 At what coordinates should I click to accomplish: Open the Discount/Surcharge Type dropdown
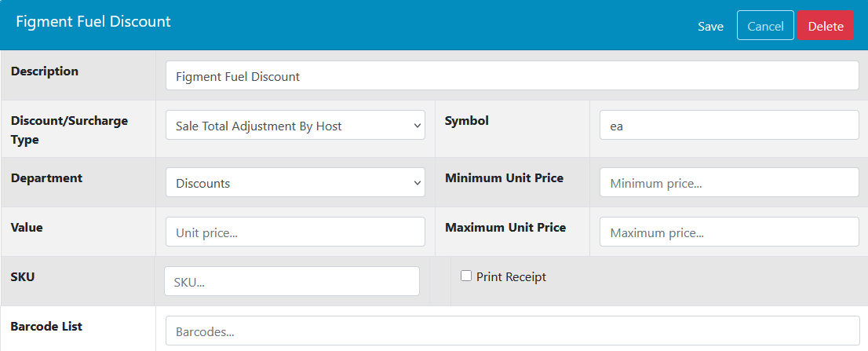coord(296,125)
